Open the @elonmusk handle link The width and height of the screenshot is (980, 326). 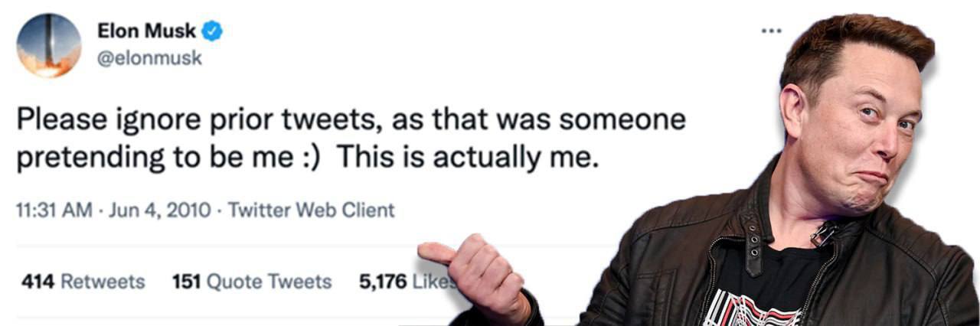pyautogui.click(x=150, y=57)
